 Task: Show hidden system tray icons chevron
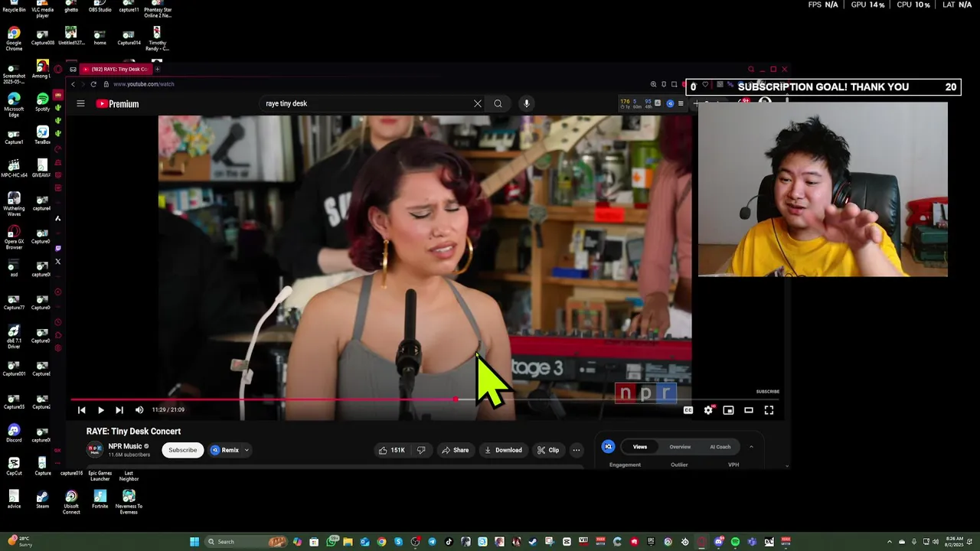tap(889, 542)
